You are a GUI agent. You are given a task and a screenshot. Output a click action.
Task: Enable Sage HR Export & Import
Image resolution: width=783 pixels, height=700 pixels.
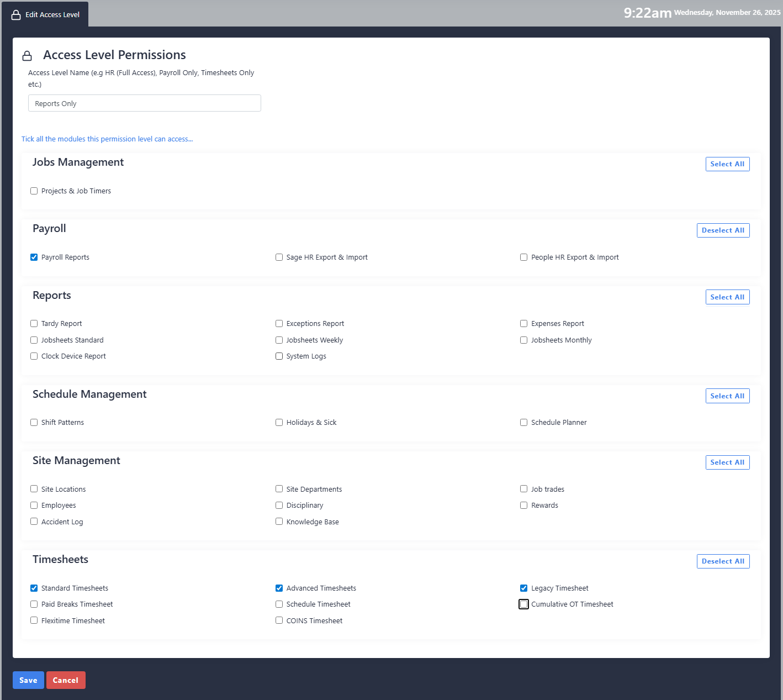279,257
